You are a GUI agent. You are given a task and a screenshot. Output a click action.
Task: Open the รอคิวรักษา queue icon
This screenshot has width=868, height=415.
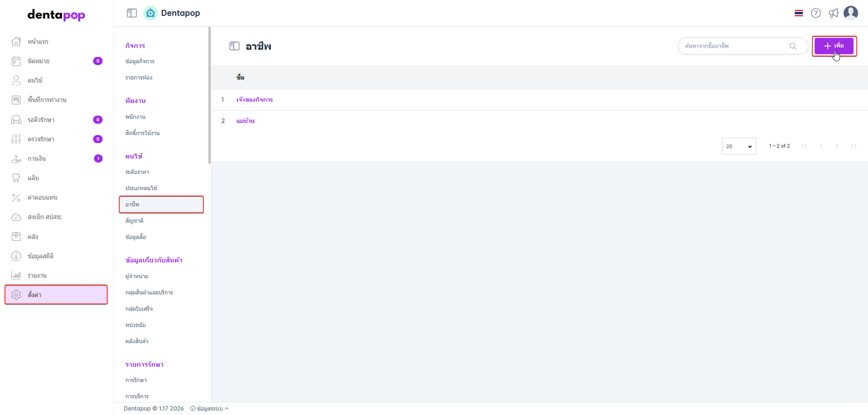pos(17,120)
